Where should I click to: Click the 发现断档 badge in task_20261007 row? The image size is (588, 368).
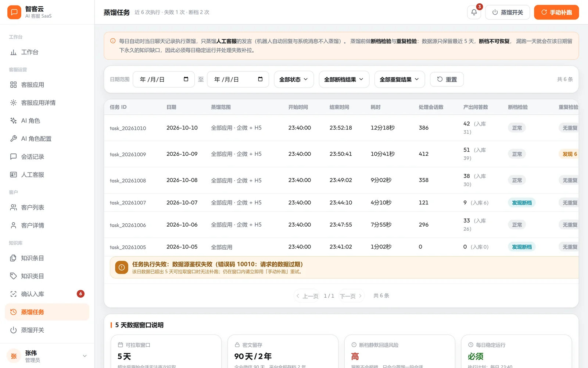point(522,203)
